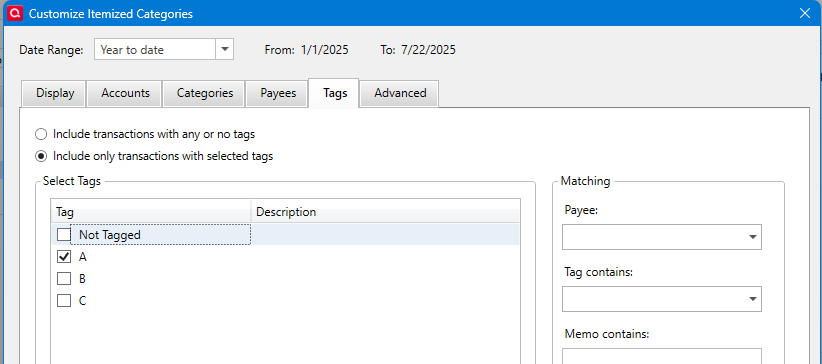Screen dimensions: 822x364
Task: Click the Tag column header
Action: [x=151, y=212]
